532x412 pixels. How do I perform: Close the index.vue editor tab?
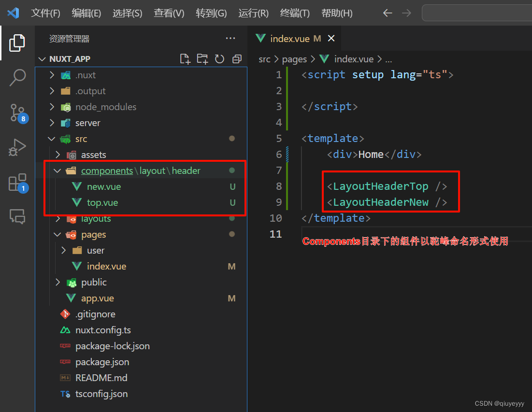click(x=331, y=38)
